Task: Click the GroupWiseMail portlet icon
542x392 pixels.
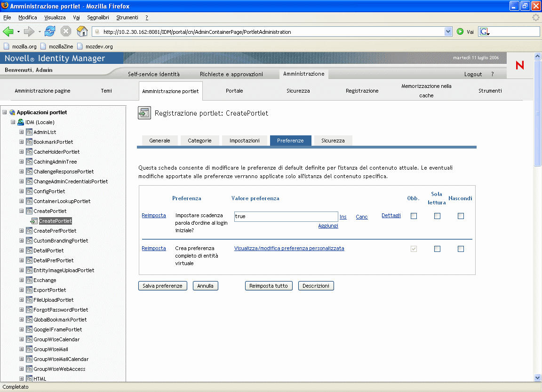Action: click(29, 349)
